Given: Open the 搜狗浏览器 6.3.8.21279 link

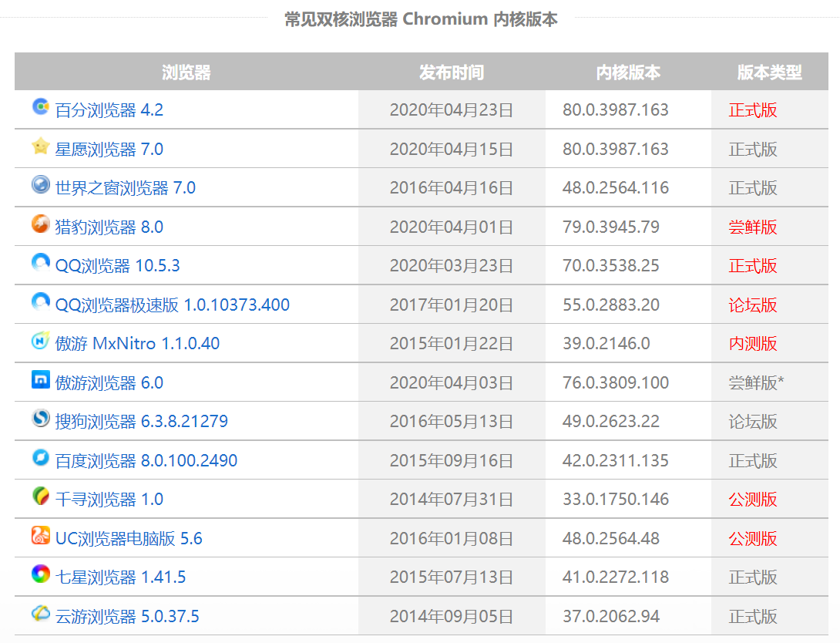Looking at the screenshot, I should click(142, 422).
